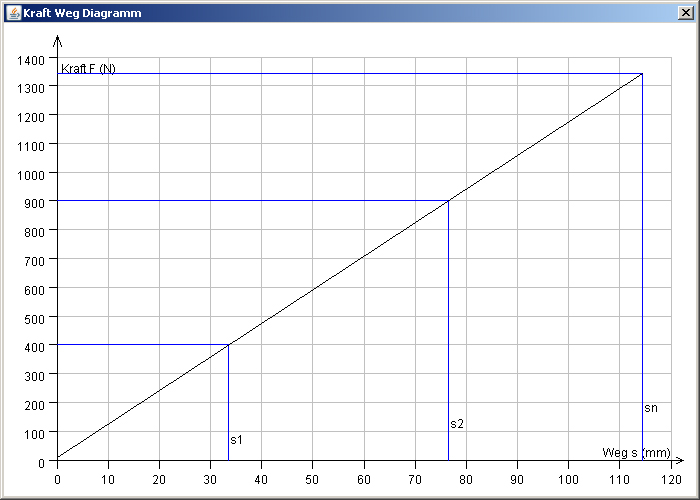The image size is (700, 500).
Task: Select the Kraft F (N) axis label
Action: [x=88, y=69]
